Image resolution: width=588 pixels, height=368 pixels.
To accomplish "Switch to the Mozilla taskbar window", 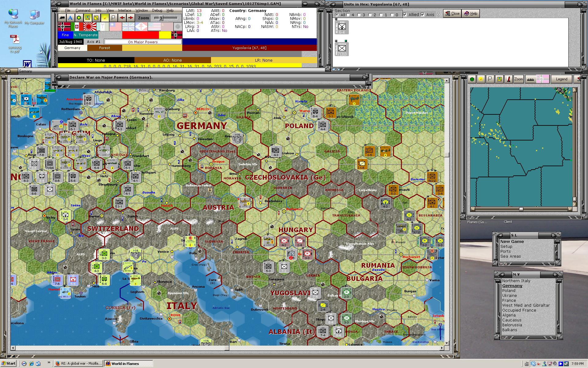I will tap(79, 363).
